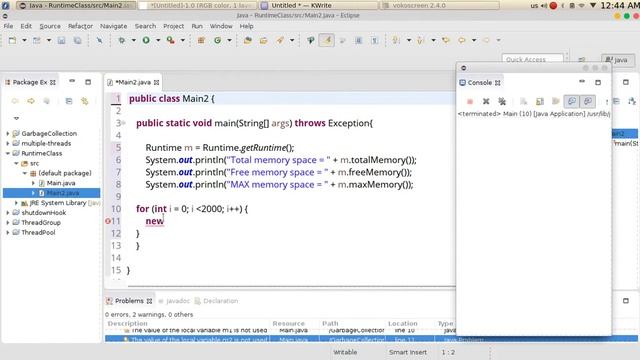Open dropdown next to Debug icon

coord(133,40)
